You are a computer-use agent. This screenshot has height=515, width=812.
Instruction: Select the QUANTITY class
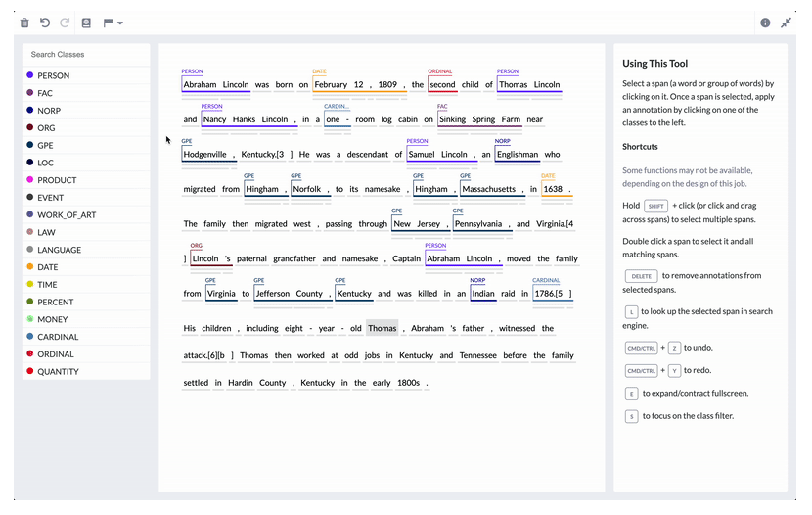59,371
